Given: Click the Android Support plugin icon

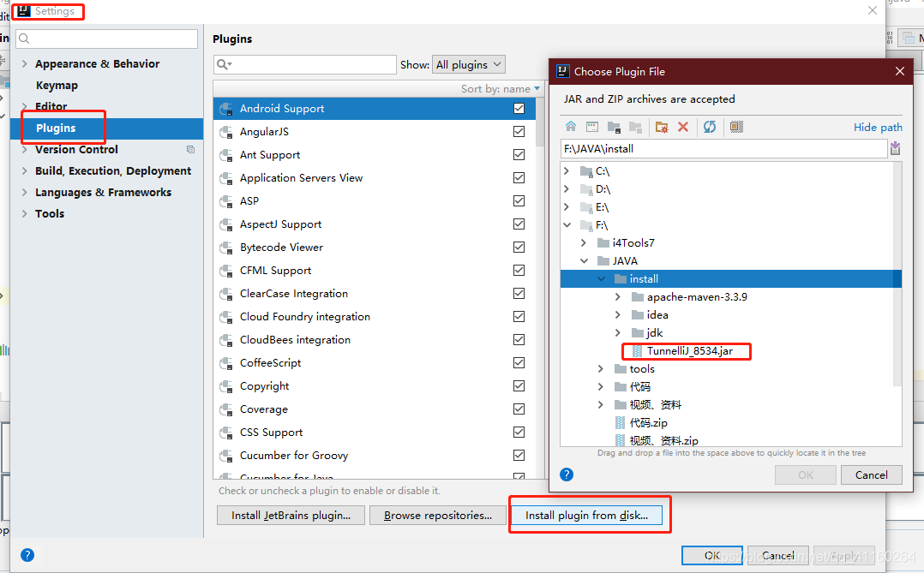Looking at the screenshot, I should pos(225,109).
